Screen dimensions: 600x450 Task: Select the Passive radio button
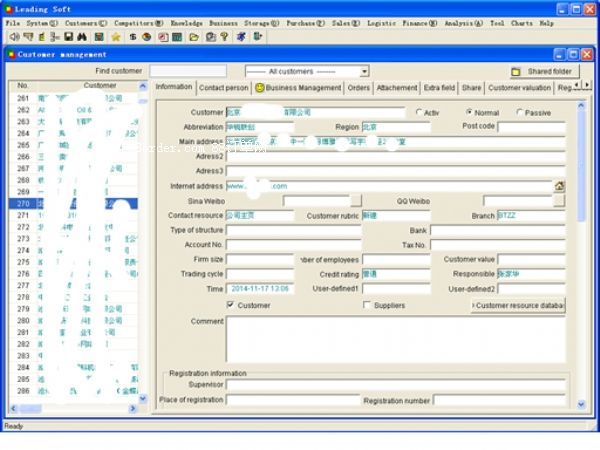click(518, 113)
